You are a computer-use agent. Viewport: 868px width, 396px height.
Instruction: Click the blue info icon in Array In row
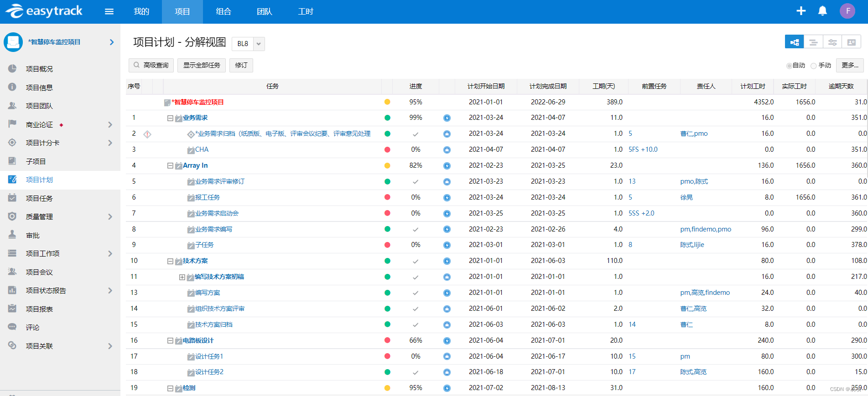(x=447, y=166)
